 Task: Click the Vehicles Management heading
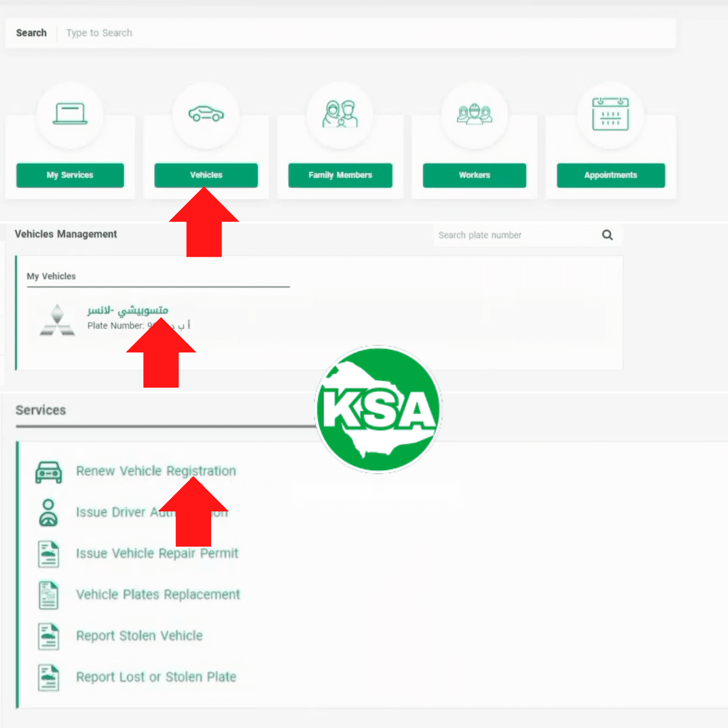66,234
